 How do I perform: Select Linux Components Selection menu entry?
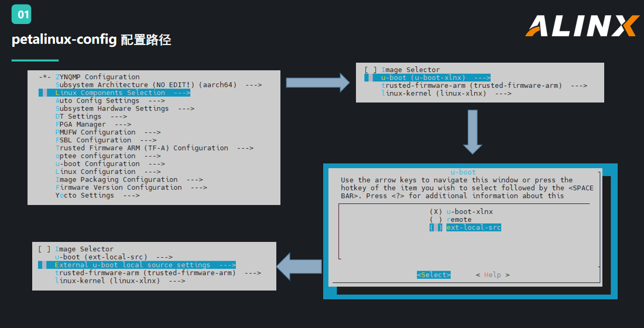115,93
